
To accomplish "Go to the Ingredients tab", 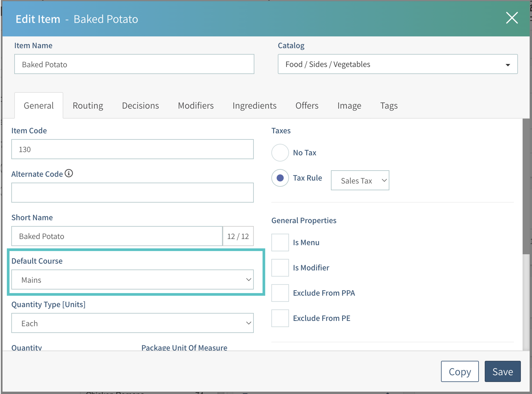I will 254,106.
